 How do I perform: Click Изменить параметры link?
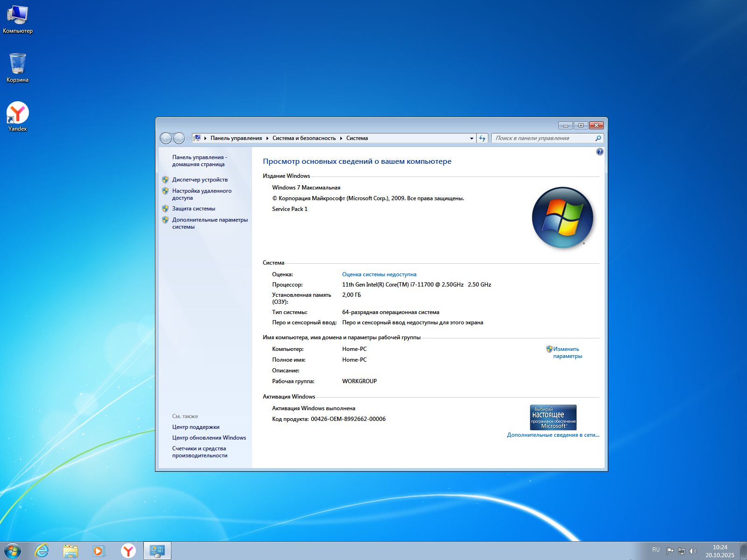[x=567, y=352]
